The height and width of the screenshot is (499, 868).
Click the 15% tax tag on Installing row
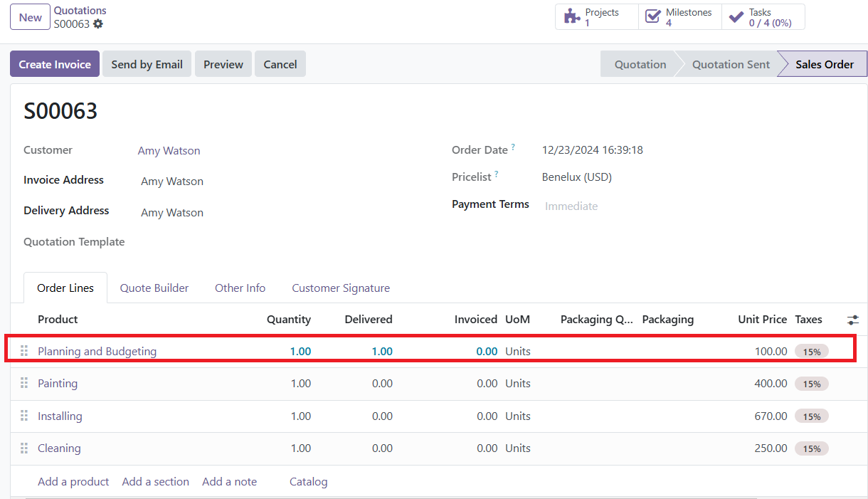[812, 416]
